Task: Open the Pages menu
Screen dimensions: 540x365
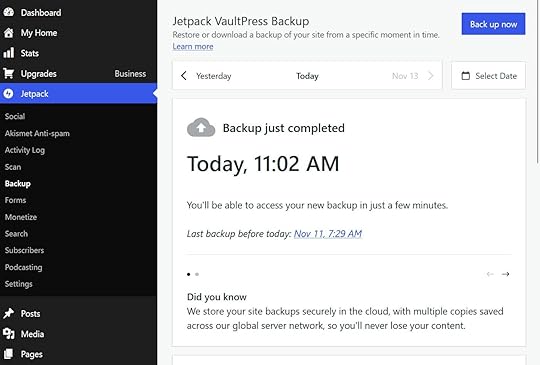Action: coord(79,354)
